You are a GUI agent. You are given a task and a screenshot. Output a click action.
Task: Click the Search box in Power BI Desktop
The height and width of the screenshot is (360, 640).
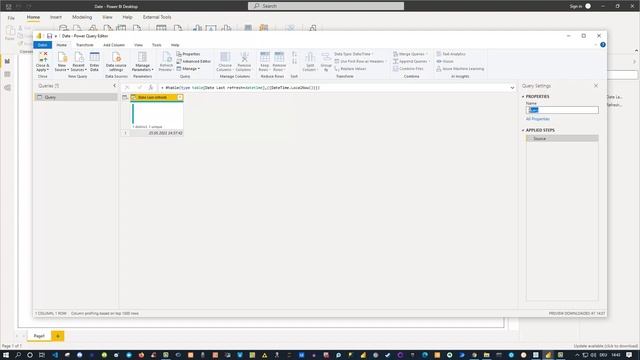coord(326,6)
